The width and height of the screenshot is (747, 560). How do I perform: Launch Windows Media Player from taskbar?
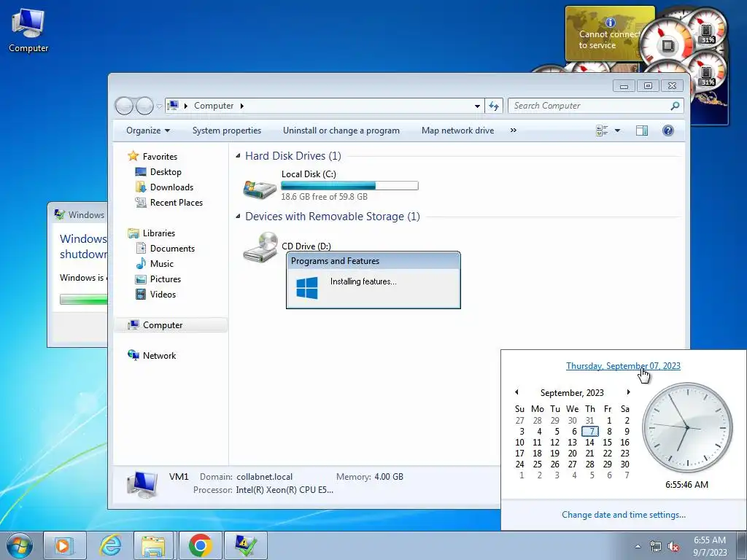click(64, 545)
